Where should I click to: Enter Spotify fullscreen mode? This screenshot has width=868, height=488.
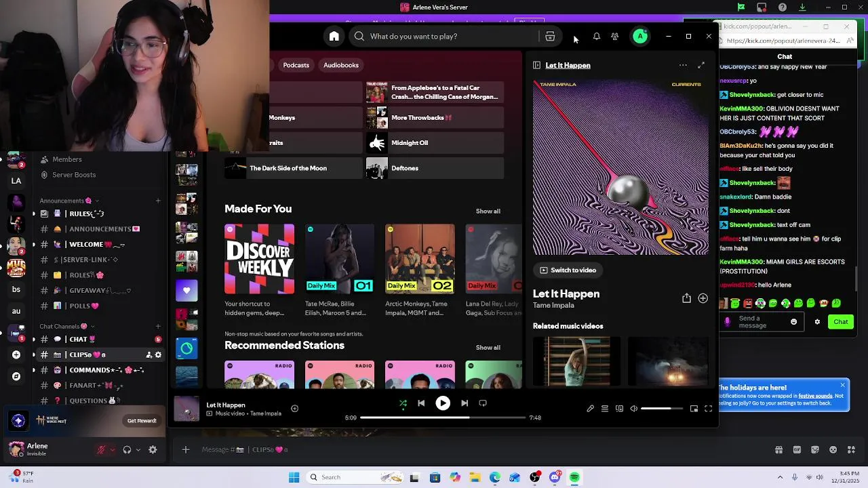(708, 409)
